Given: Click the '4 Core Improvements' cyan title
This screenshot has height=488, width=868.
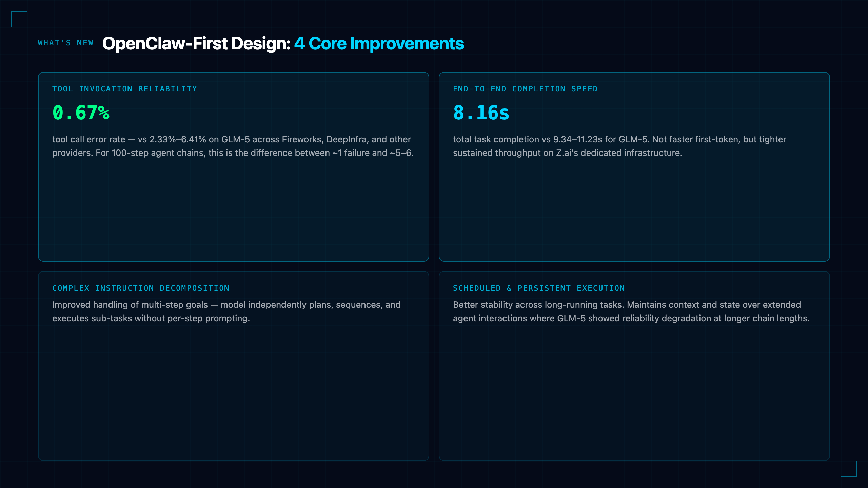Looking at the screenshot, I should [379, 44].
